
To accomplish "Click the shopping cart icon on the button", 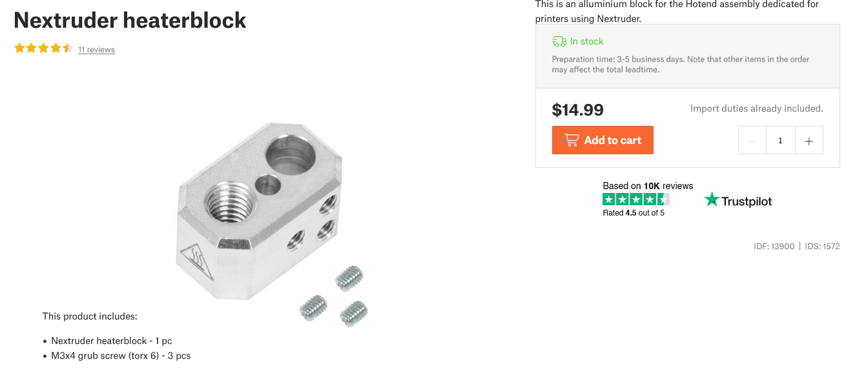I will click(x=571, y=140).
